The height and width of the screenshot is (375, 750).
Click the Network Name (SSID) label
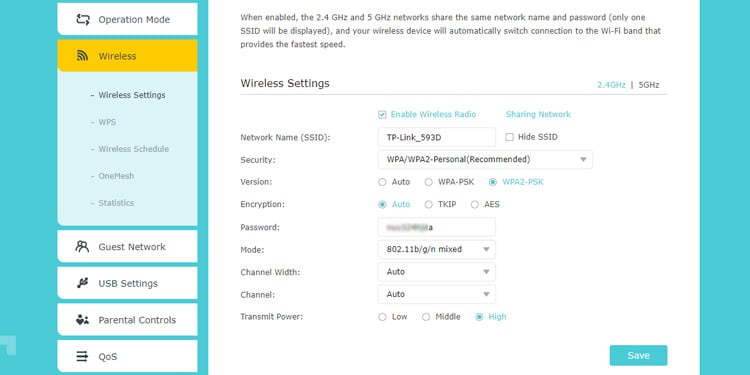[x=285, y=138]
